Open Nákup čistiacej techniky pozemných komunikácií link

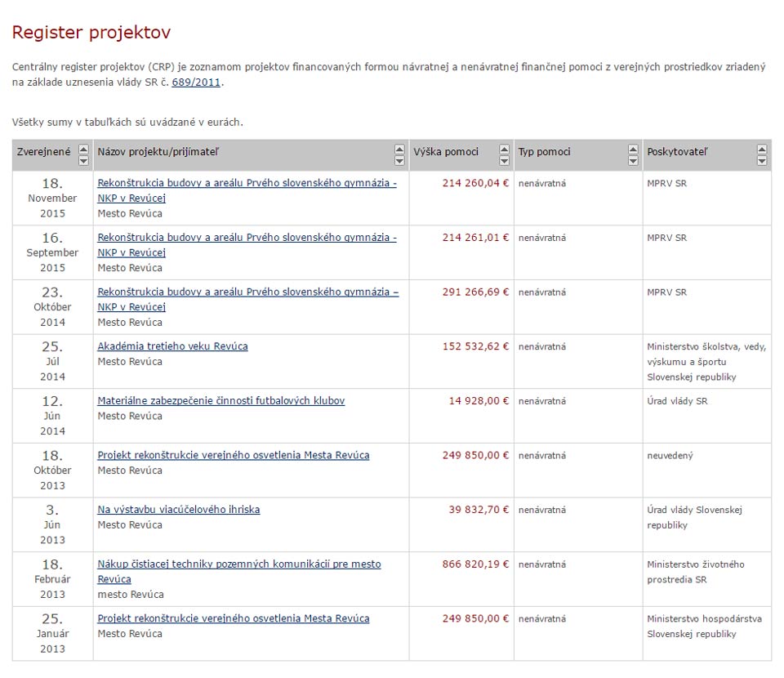[x=238, y=564]
